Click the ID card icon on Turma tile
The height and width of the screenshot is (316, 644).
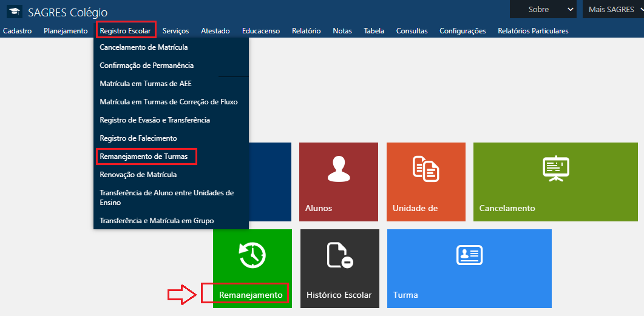pos(469,255)
